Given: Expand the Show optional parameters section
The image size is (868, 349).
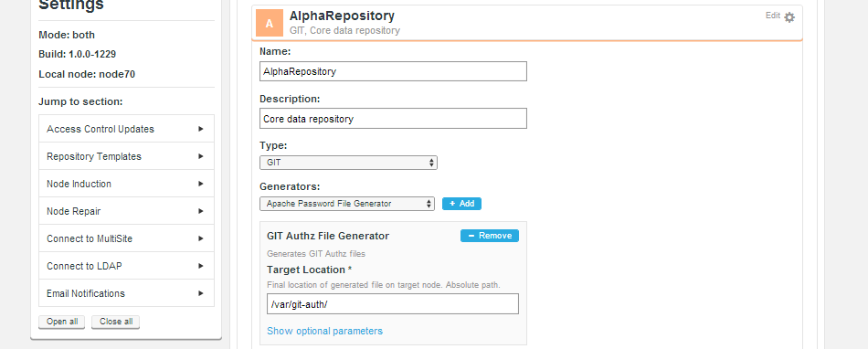Looking at the screenshot, I should pos(324,331).
